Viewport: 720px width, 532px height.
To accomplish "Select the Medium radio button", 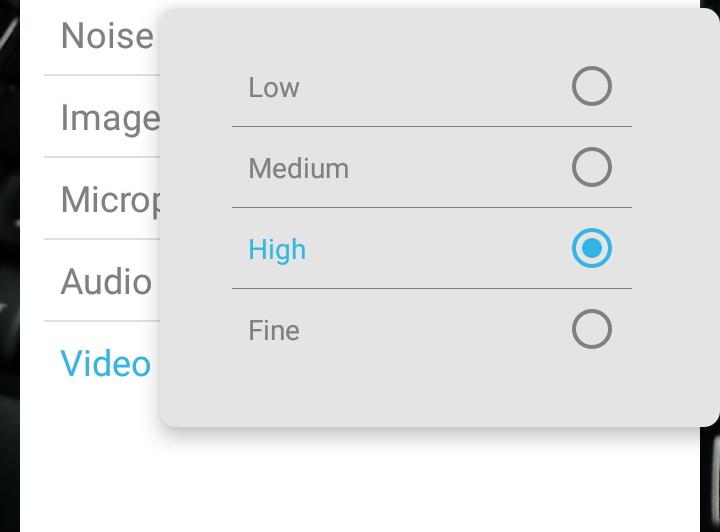I will tap(591, 168).
